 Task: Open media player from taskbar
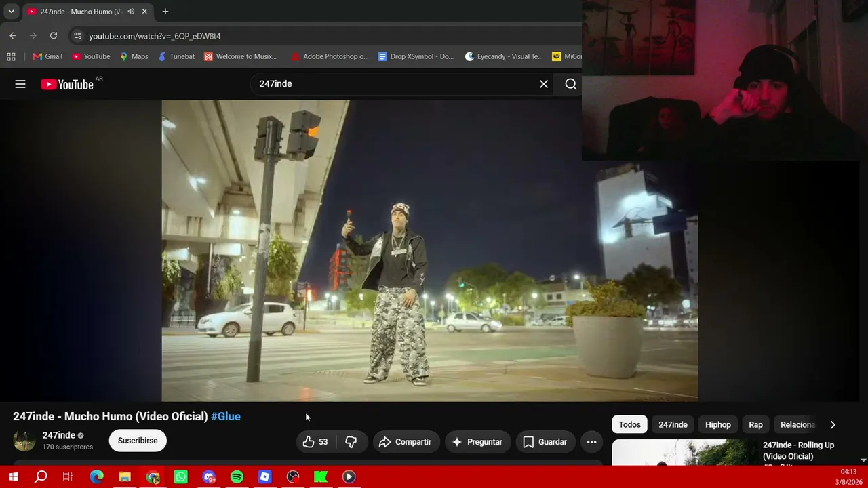coord(349,477)
